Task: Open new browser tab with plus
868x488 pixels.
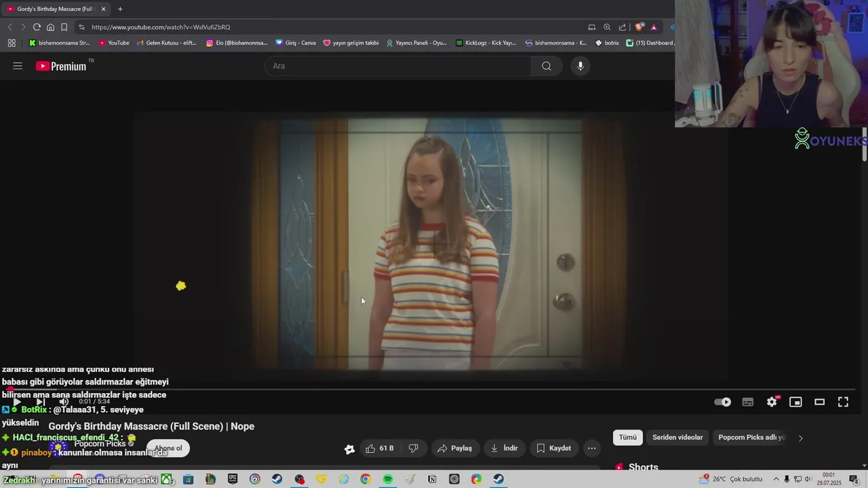Action: tap(120, 9)
